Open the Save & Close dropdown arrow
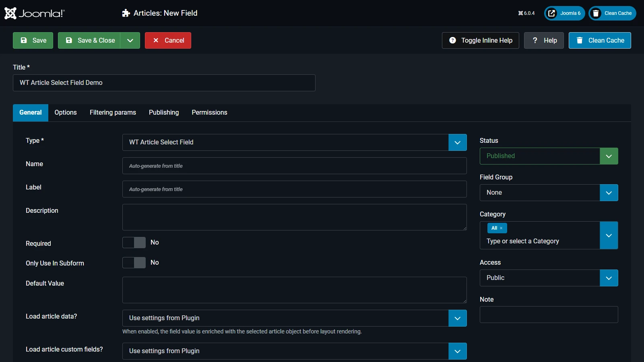The width and height of the screenshot is (644, 362). [130, 40]
